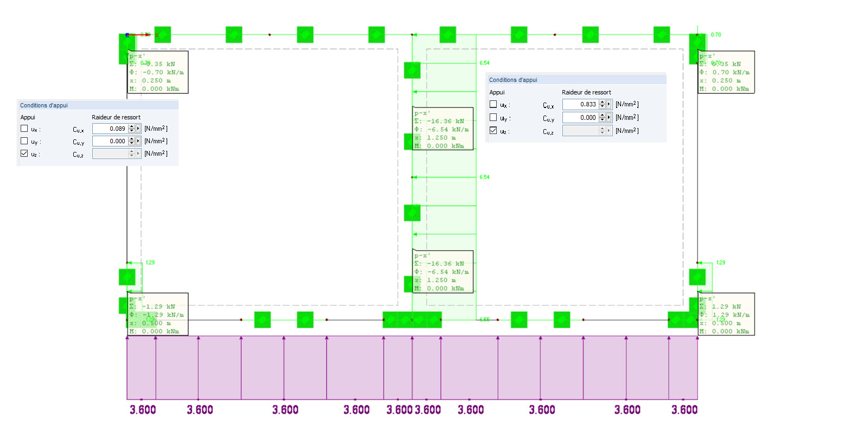Image resolution: width=868 pixels, height=427 pixels.
Task: Click the Cu,x field showing 0.089
Action: pos(110,129)
